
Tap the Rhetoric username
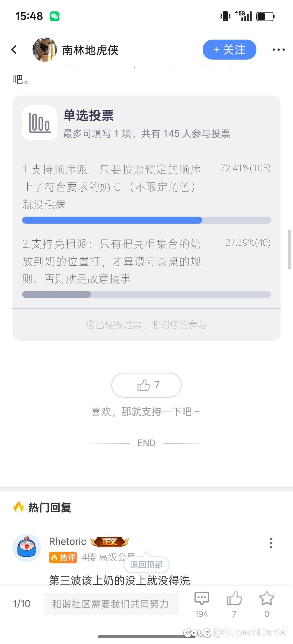(68, 542)
